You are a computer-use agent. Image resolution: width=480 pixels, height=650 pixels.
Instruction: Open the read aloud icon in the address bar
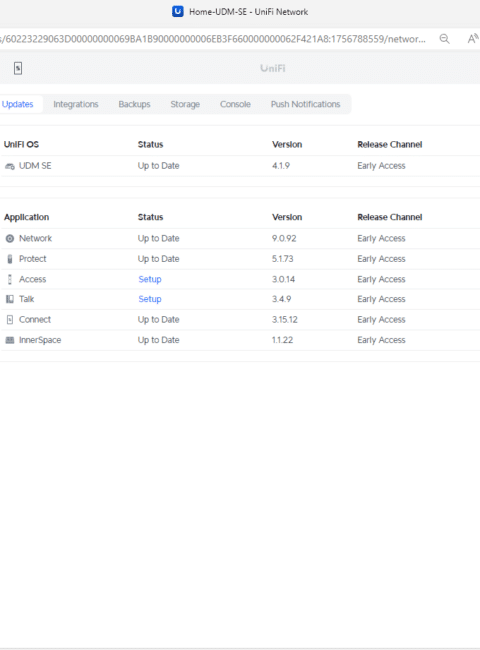[x=473, y=39]
